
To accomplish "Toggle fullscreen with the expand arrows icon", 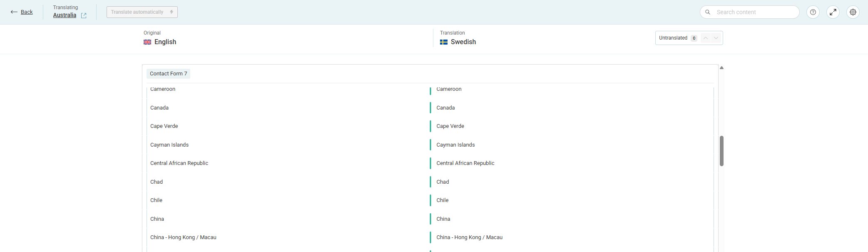I will 833,12.
